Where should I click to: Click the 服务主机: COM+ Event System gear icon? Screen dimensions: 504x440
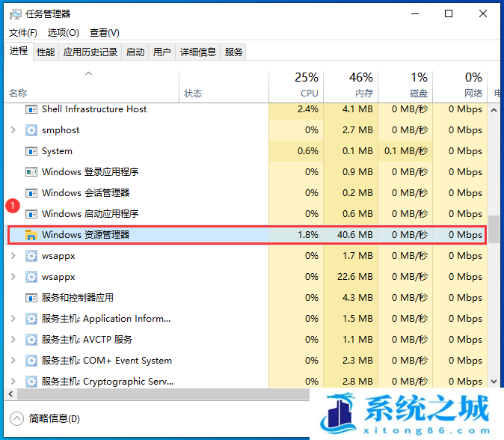31,361
